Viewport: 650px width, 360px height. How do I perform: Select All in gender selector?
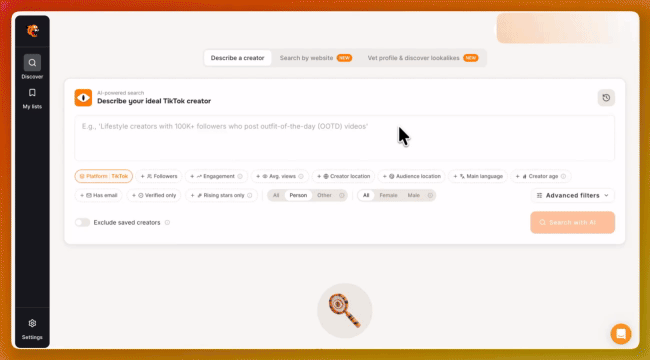point(366,195)
